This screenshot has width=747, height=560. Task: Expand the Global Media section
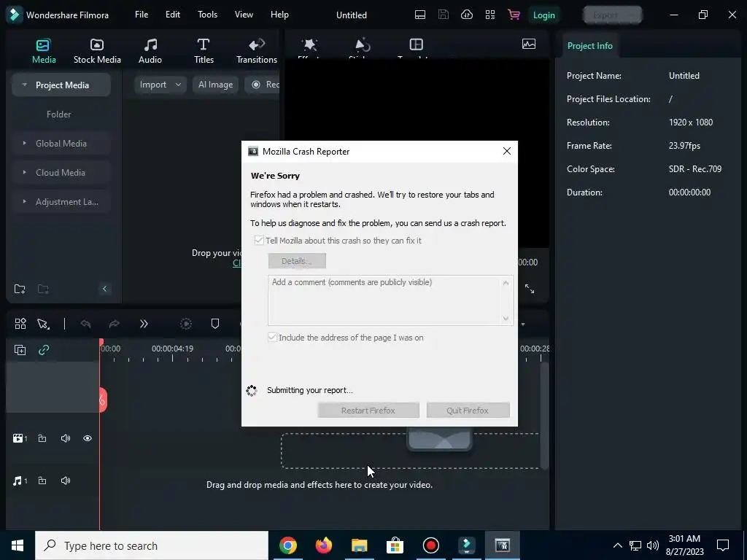click(24, 143)
